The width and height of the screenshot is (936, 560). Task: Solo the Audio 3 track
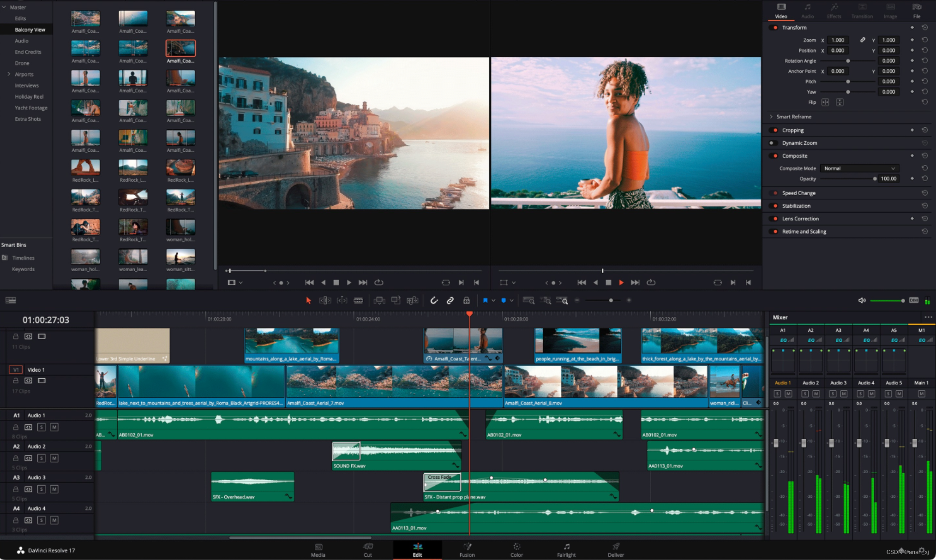[x=42, y=489]
